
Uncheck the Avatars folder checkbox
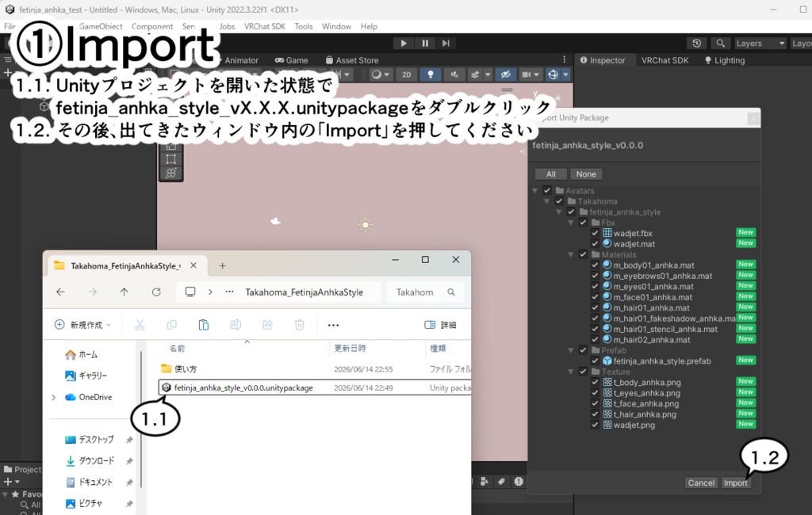[x=547, y=190]
